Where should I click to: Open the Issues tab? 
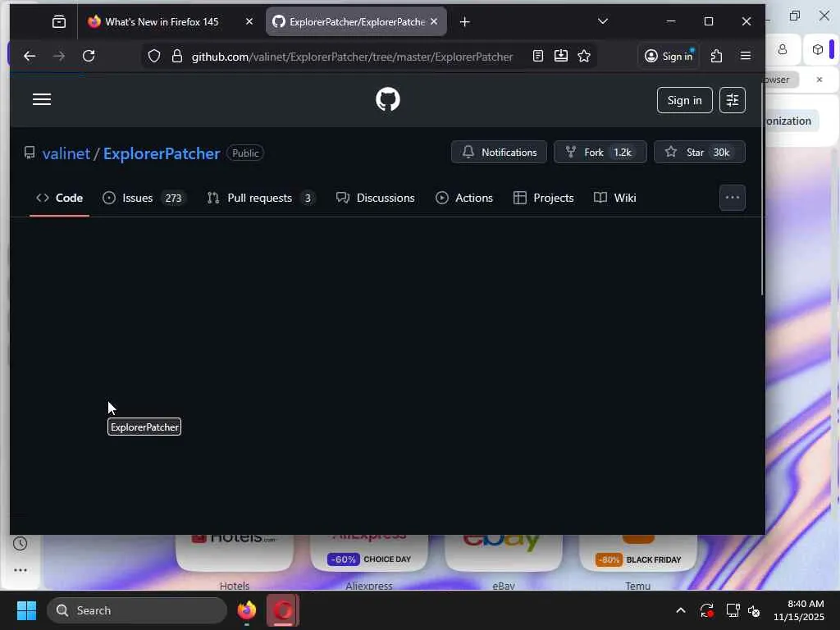144,199
